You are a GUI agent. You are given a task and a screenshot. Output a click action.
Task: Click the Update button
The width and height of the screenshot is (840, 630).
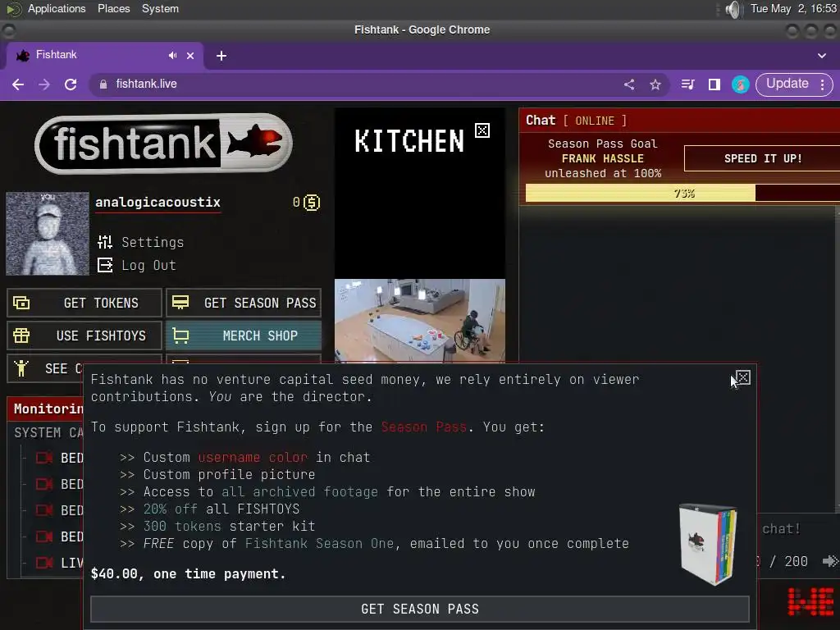[x=787, y=84]
